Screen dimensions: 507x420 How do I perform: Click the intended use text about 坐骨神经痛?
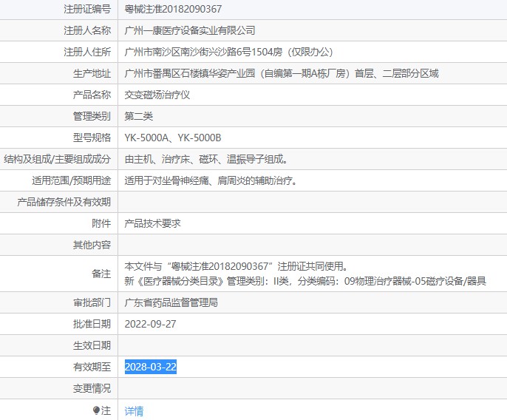(211, 180)
